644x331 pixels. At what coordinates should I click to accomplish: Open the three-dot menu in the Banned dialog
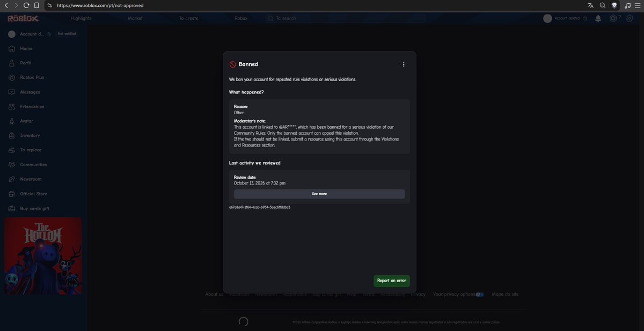(404, 64)
